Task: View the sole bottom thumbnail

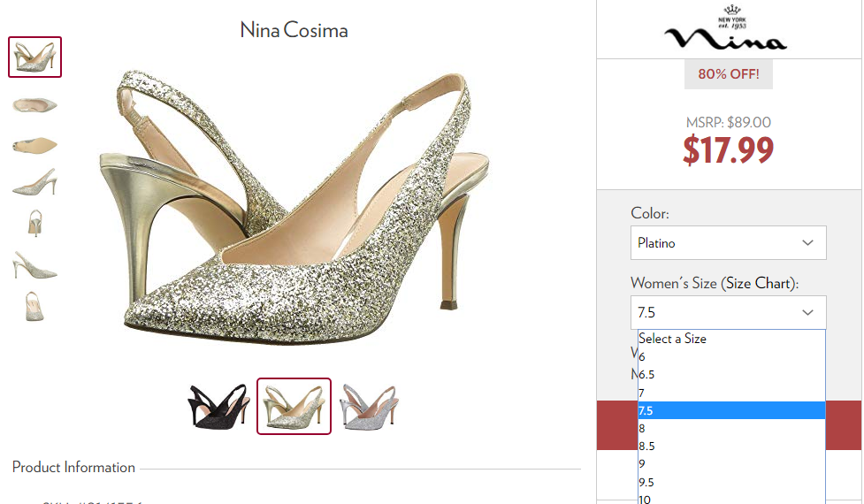Action: (34, 145)
